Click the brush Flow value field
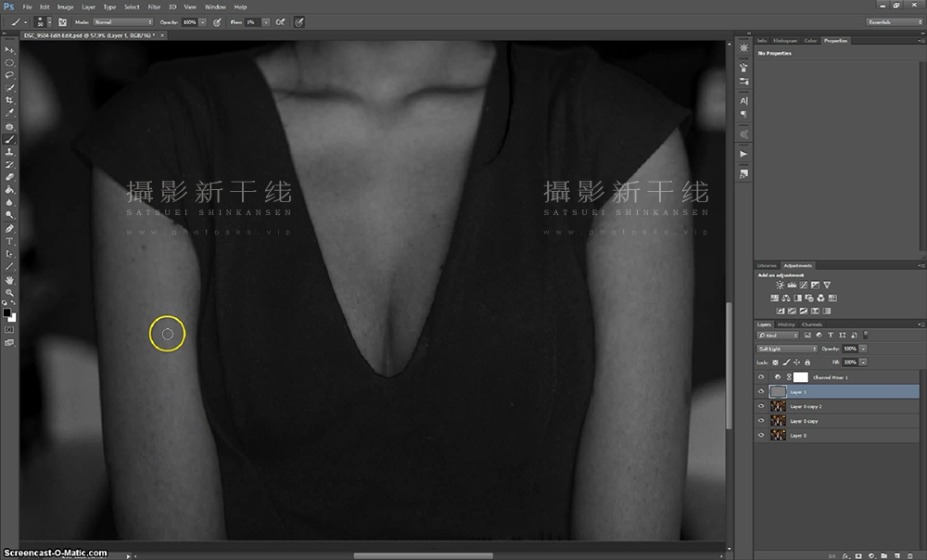 (252, 22)
